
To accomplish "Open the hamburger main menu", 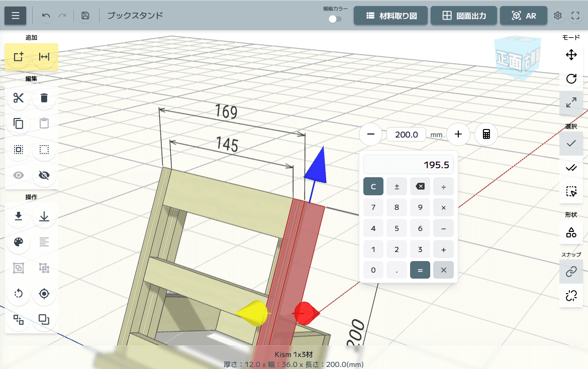I will coord(16,16).
